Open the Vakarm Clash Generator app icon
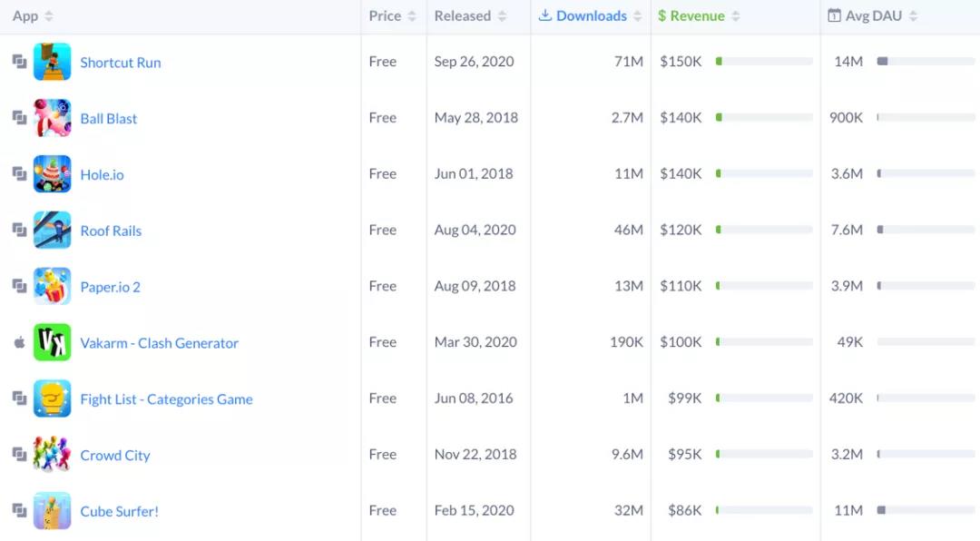Image resolution: width=980 pixels, height=541 pixels. [52, 342]
